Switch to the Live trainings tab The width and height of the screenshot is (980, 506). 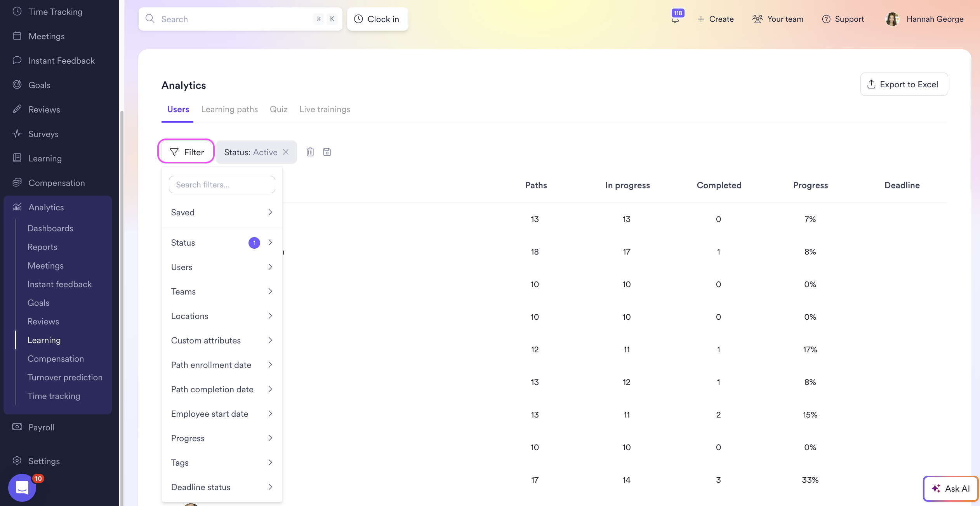[x=325, y=109]
